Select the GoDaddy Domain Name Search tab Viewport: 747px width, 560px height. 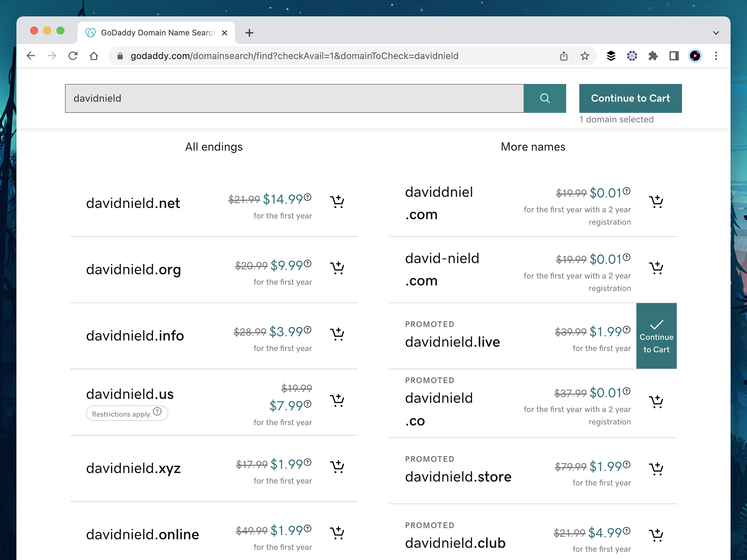(x=157, y=33)
